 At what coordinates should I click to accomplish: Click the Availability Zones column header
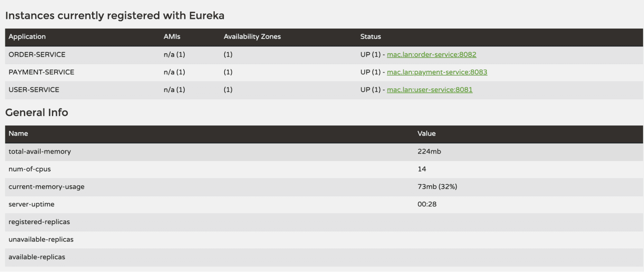[252, 36]
